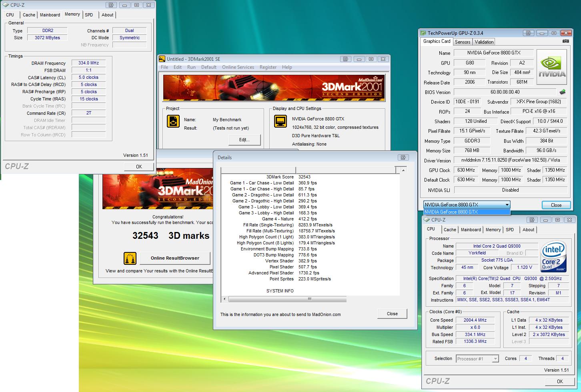581x392 pixels.
Task: Click the BIOS Version 60.80.08.00.40 field
Action: [x=505, y=92]
